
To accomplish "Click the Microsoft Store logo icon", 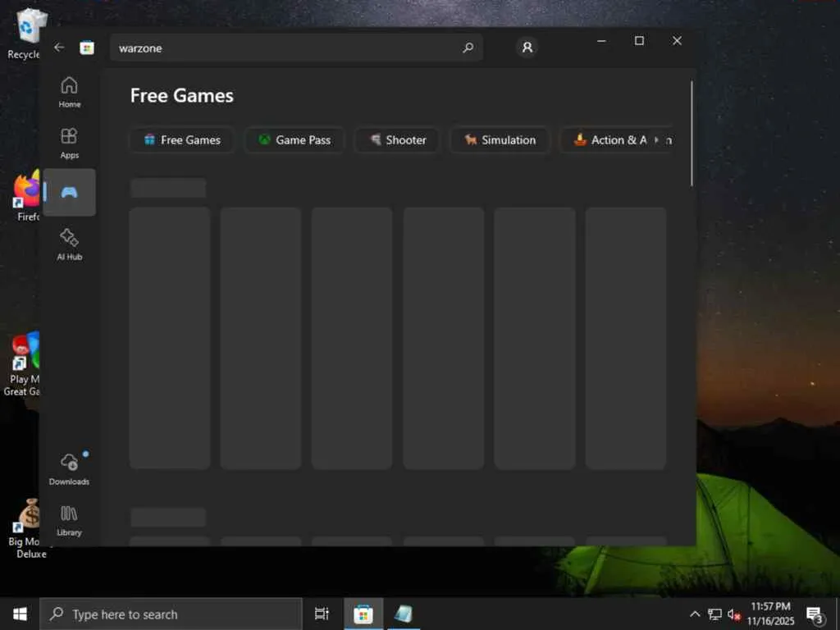I will 87,48.
